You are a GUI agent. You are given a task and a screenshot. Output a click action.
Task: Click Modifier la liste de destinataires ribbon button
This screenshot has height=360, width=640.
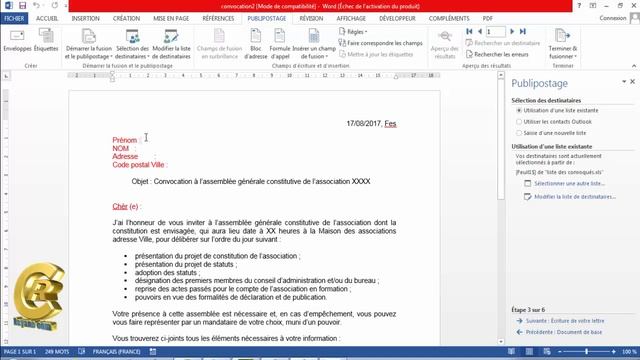pos(171,44)
